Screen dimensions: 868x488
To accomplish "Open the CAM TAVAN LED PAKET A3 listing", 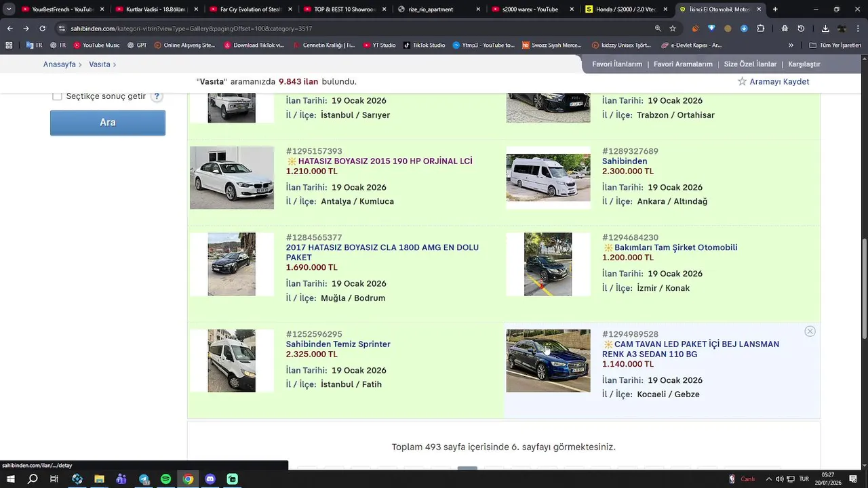I will (691, 349).
